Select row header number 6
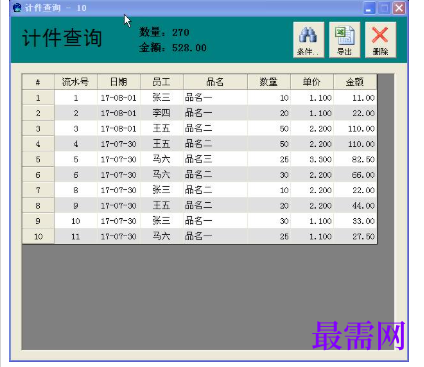 coord(38,175)
